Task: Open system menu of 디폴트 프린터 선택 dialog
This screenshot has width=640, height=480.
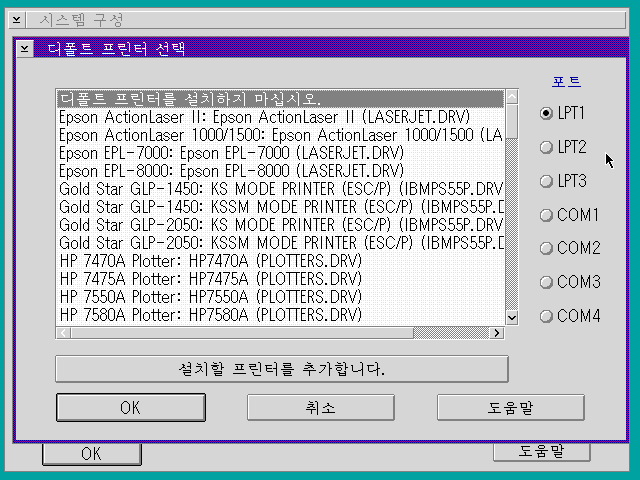Action: pos(24,49)
